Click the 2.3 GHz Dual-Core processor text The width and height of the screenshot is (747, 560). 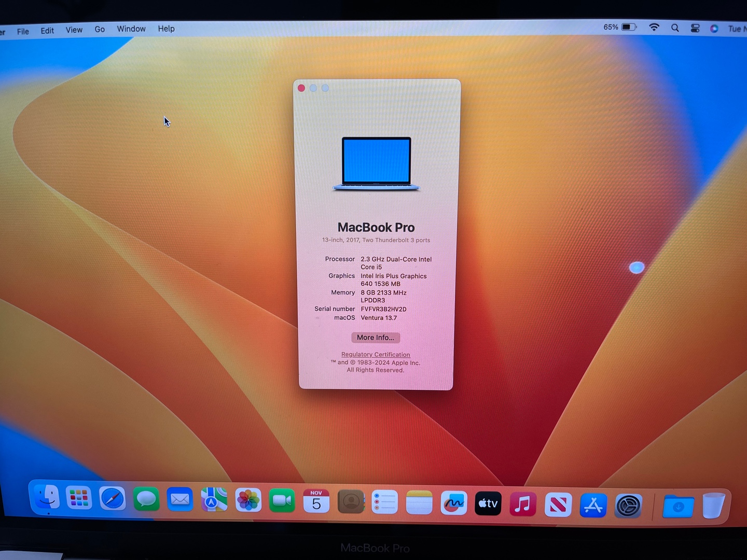pos(396,263)
